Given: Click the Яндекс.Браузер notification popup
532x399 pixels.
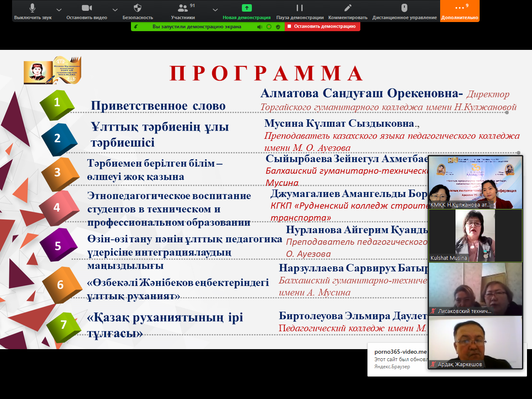Looking at the screenshot, I should [397, 360].
